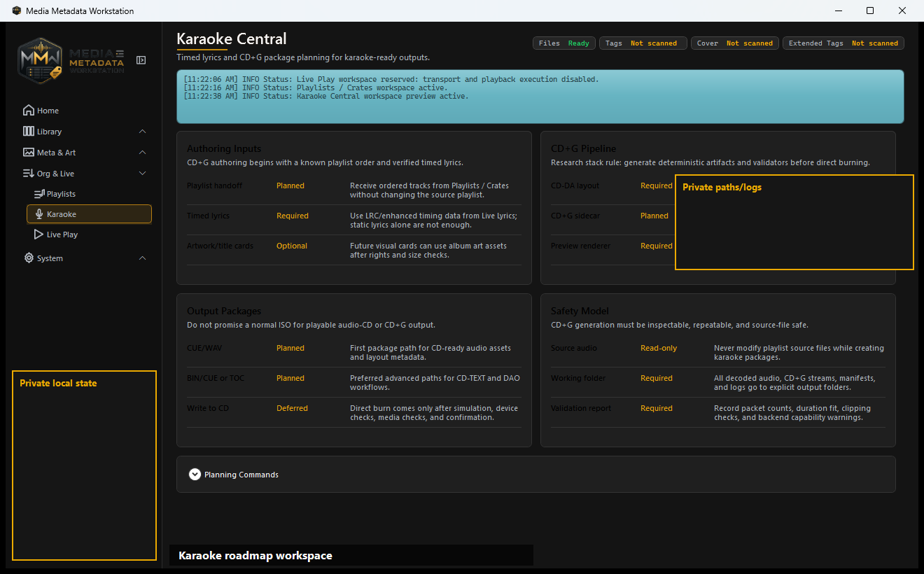The height and width of the screenshot is (574, 924).
Task: Open the System gear section
Action: tap(29, 258)
